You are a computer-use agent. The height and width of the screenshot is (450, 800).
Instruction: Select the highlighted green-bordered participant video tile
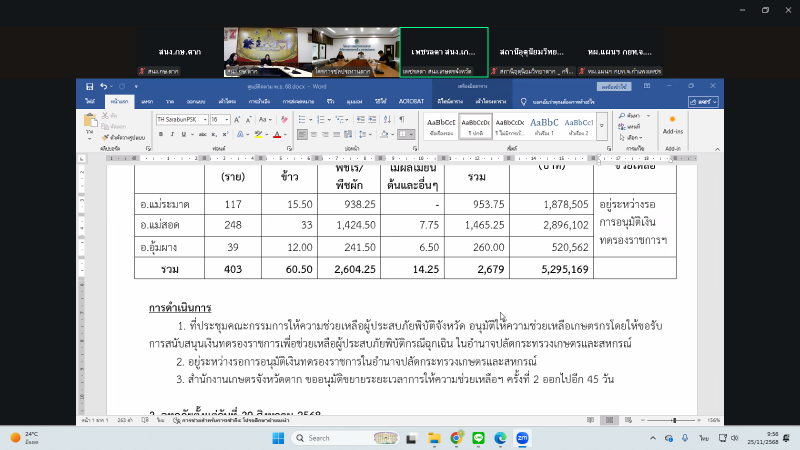pyautogui.click(x=444, y=47)
